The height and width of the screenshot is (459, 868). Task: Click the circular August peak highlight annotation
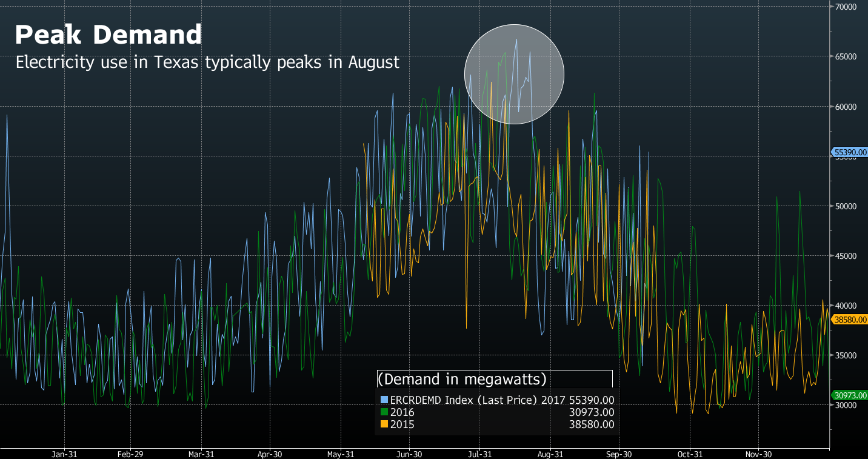[514, 74]
